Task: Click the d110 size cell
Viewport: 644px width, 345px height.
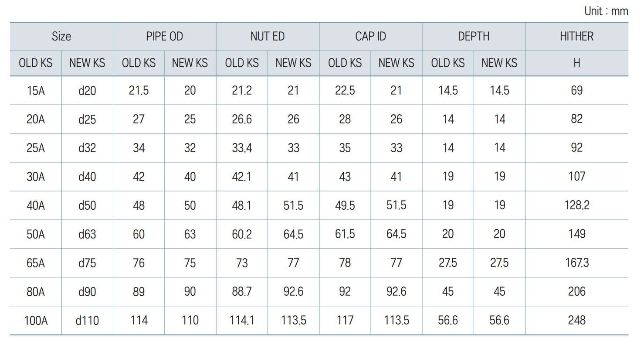Action: (87, 321)
